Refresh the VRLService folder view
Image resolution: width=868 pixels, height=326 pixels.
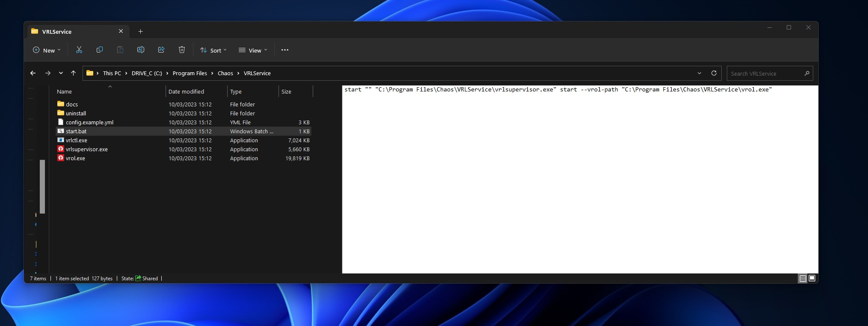(714, 73)
